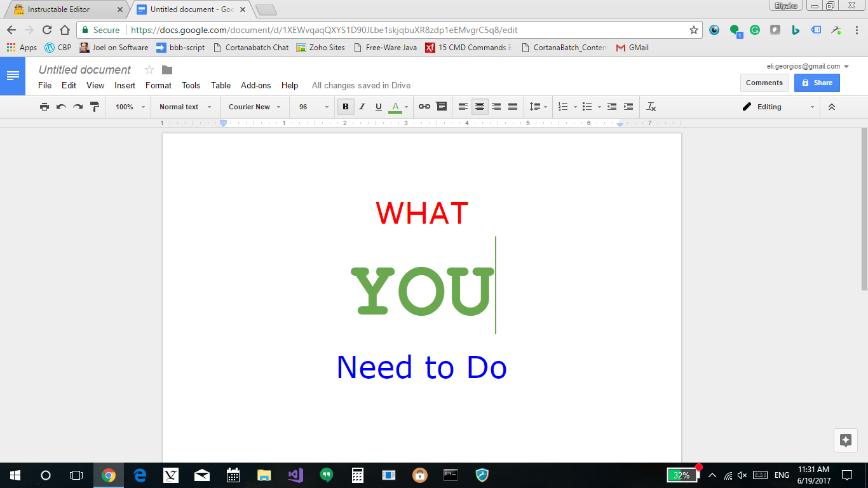Open the text color picker
This screenshot has width=868, height=488.
coord(398,107)
